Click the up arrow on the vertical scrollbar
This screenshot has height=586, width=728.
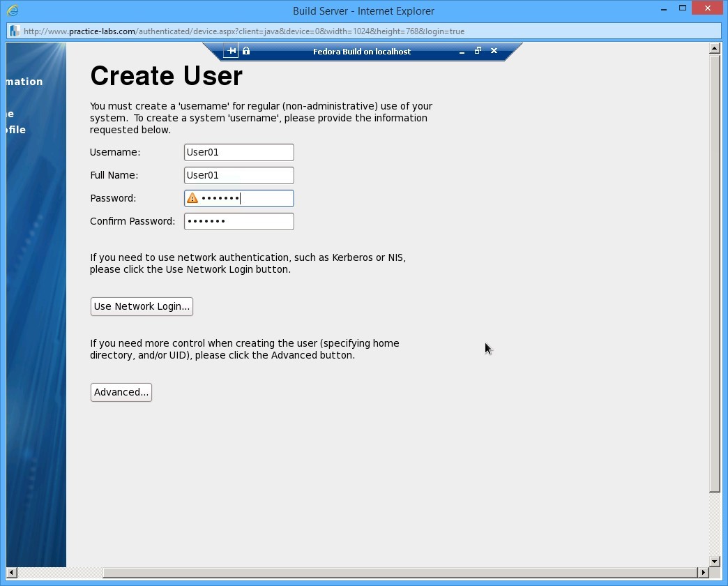tap(714, 48)
